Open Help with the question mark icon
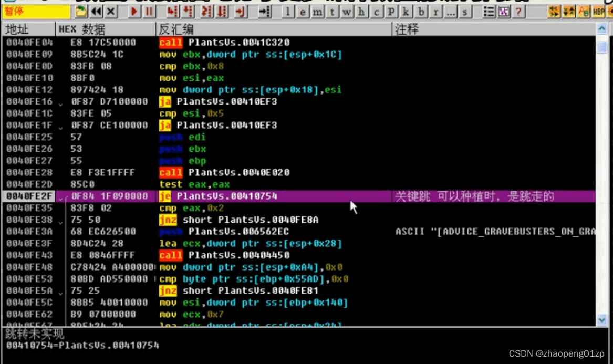The height and width of the screenshot is (364, 613). pyautogui.click(x=518, y=12)
